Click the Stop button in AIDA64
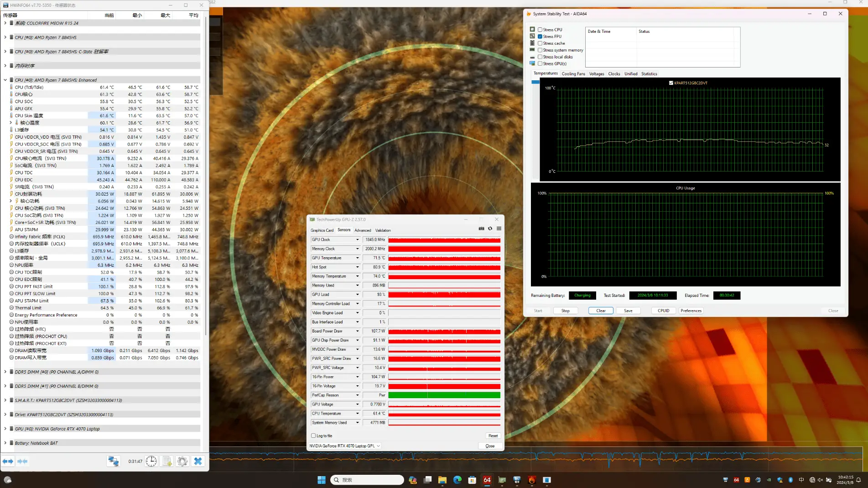868x488 pixels. point(566,311)
